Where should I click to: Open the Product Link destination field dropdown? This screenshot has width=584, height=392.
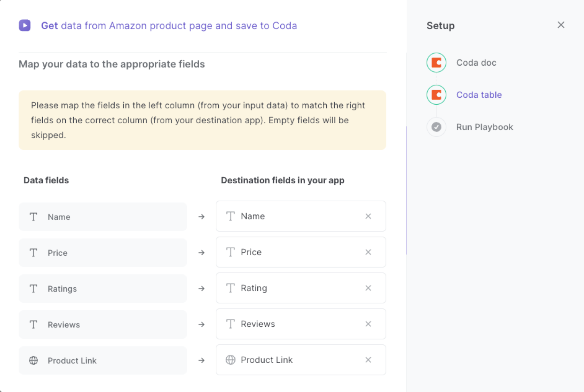coord(301,360)
